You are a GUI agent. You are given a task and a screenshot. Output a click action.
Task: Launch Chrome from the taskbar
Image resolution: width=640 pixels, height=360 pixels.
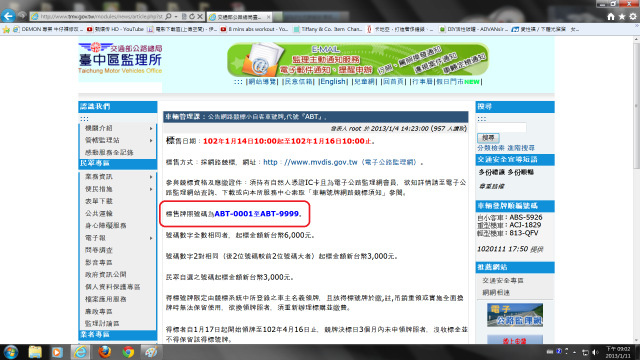tap(128, 352)
